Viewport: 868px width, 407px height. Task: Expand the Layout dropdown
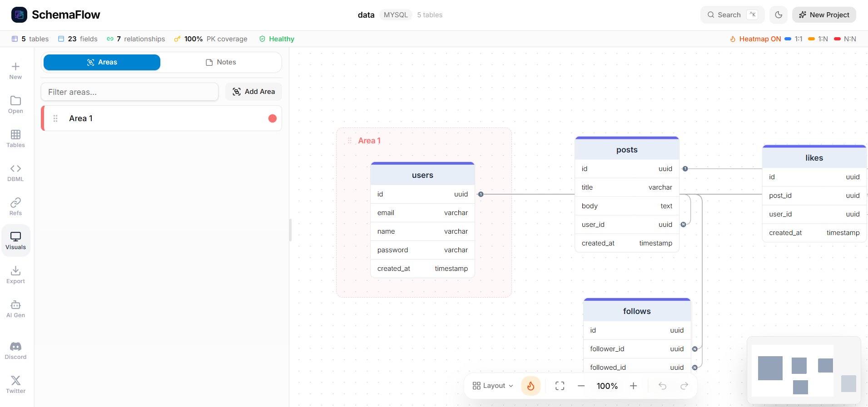coord(493,386)
